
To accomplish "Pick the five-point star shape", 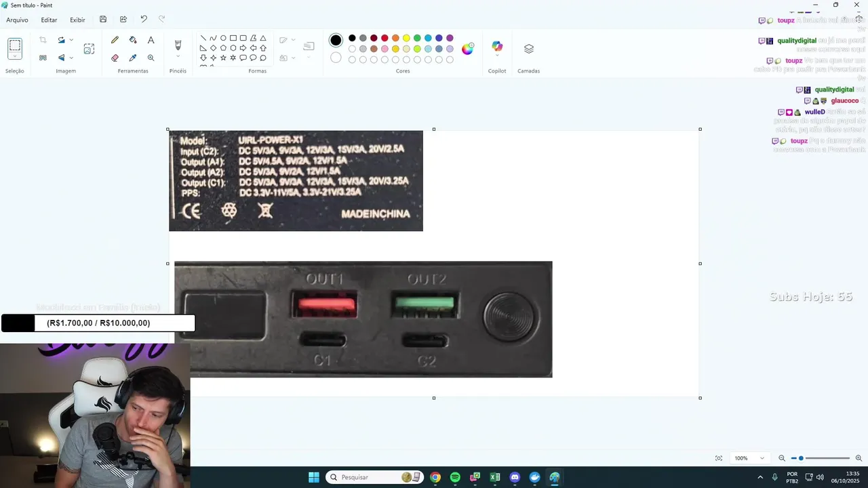I will click(223, 58).
